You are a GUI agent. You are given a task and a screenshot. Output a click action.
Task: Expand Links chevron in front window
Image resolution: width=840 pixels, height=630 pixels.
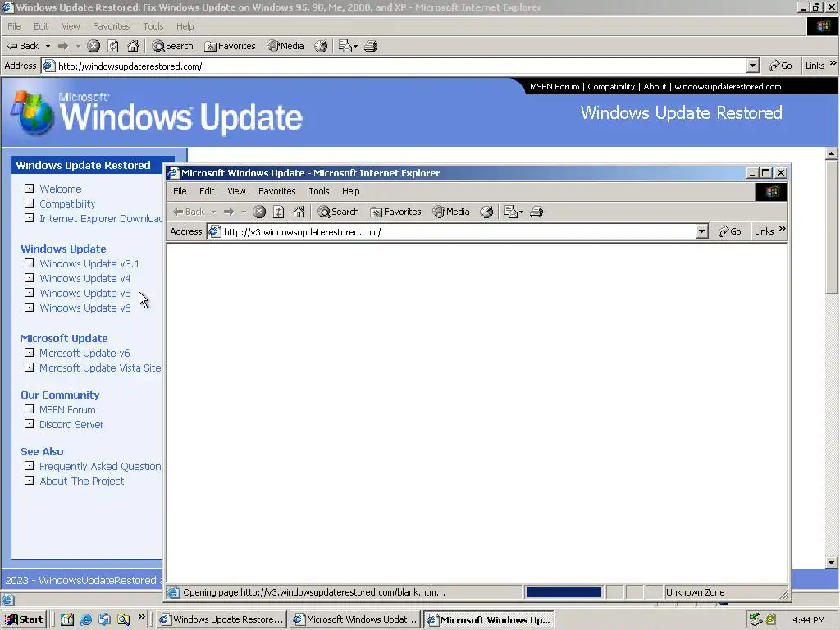pos(782,229)
